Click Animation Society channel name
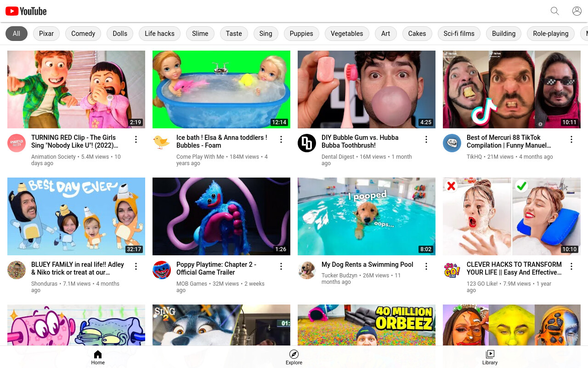Viewport: 588px width, 368px height. pos(53,157)
